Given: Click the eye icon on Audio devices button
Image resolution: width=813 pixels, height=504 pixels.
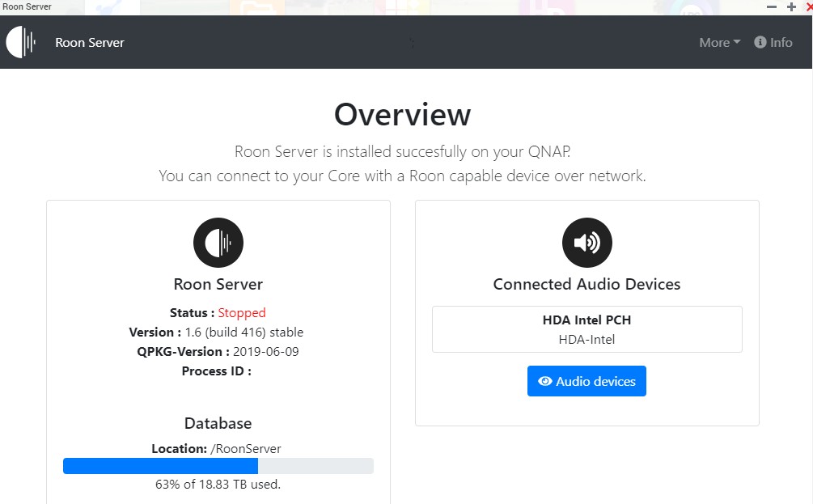Looking at the screenshot, I should (x=545, y=381).
